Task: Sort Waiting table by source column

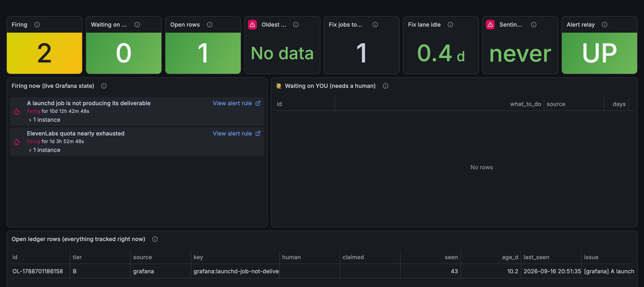Action: tap(556, 104)
